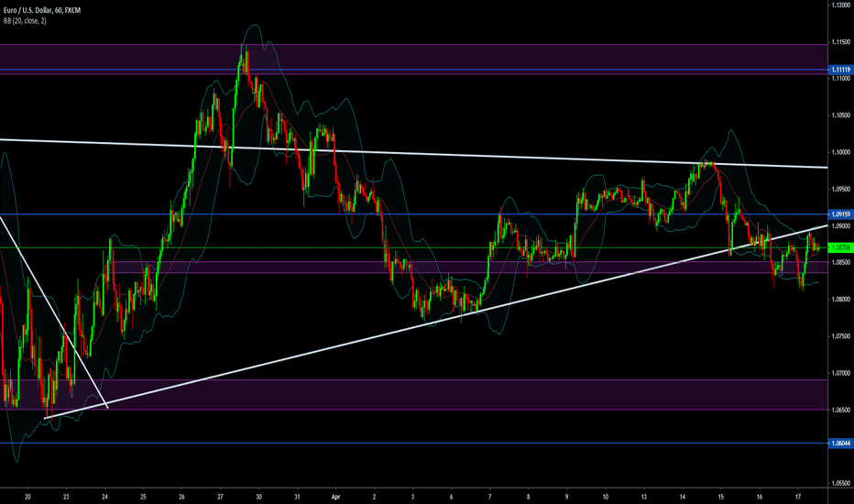Click date "6" on the time axis
The width and height of the screenshot is (854, 504).
[x=452, y=497]
